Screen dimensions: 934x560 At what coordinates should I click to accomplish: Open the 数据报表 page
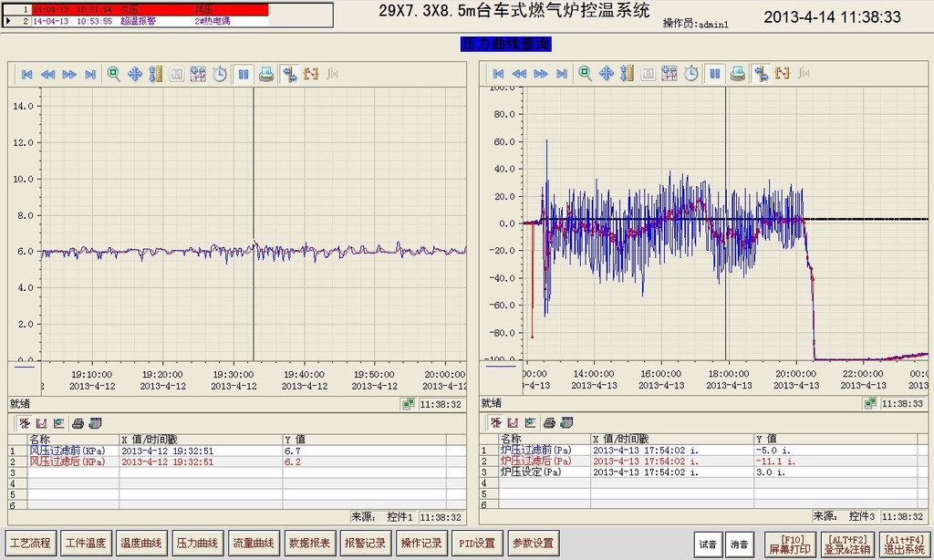pyautogui.click(x=310, y=544)
